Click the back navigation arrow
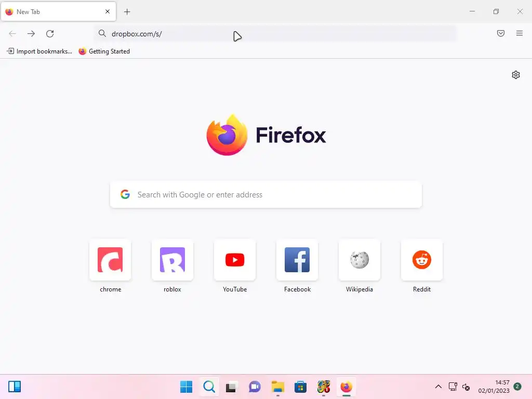 12,34
